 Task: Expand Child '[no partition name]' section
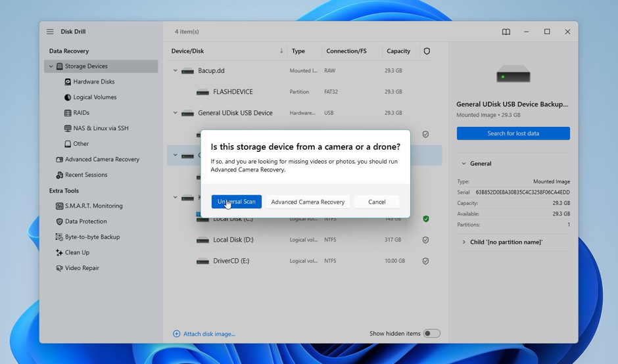[x=464, y=242]
